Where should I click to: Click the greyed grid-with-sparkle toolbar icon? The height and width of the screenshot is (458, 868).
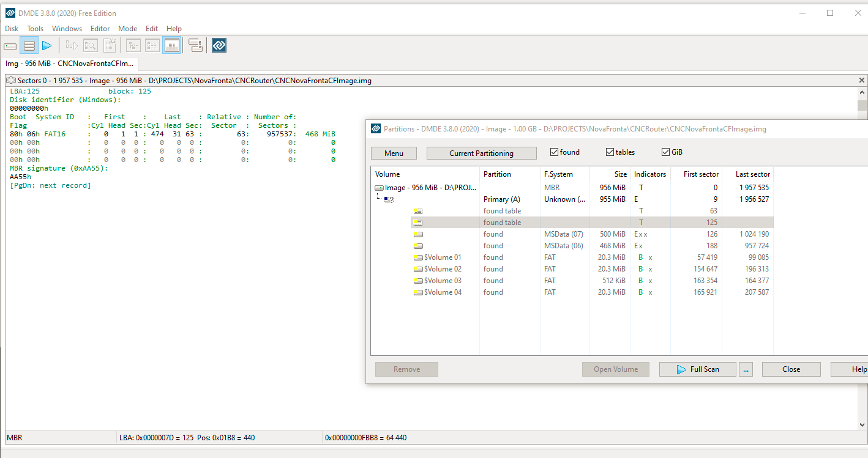[110, 45]
